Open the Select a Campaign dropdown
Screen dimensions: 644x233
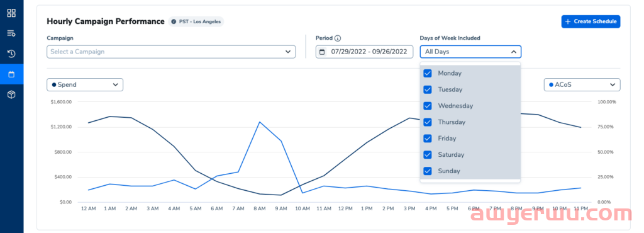pos(171,52)
